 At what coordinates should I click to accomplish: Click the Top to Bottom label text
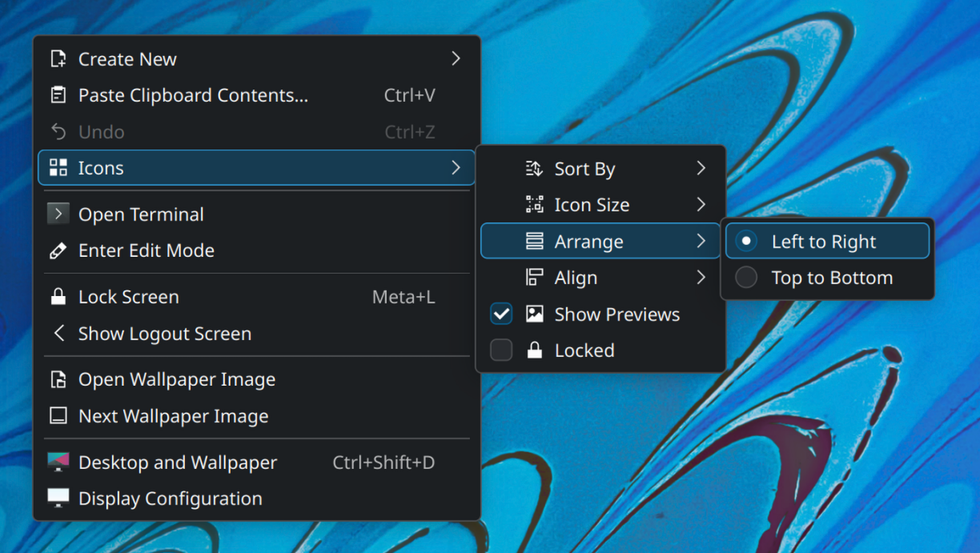click(x=832, y=278)
